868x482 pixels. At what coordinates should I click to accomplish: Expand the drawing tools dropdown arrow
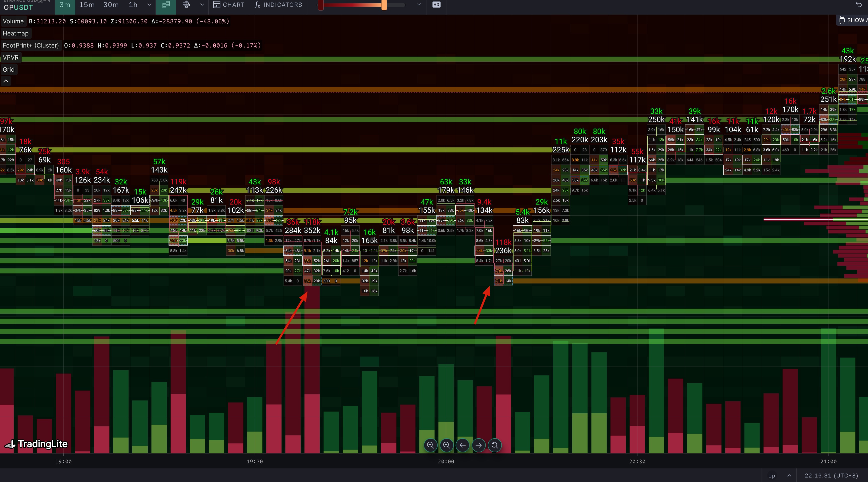point(202,5)
